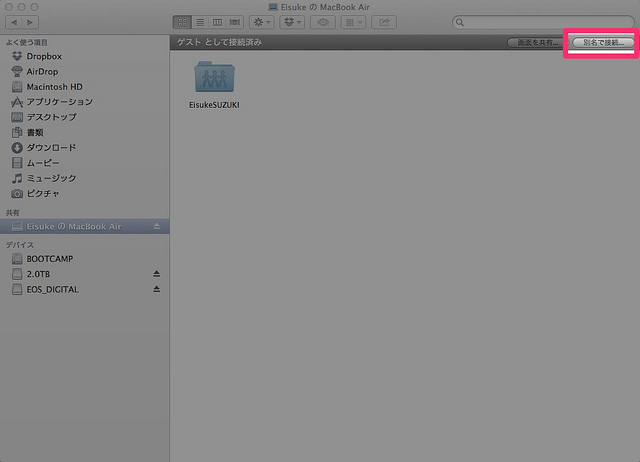Close the Finder window

click(x=9, y=7)
